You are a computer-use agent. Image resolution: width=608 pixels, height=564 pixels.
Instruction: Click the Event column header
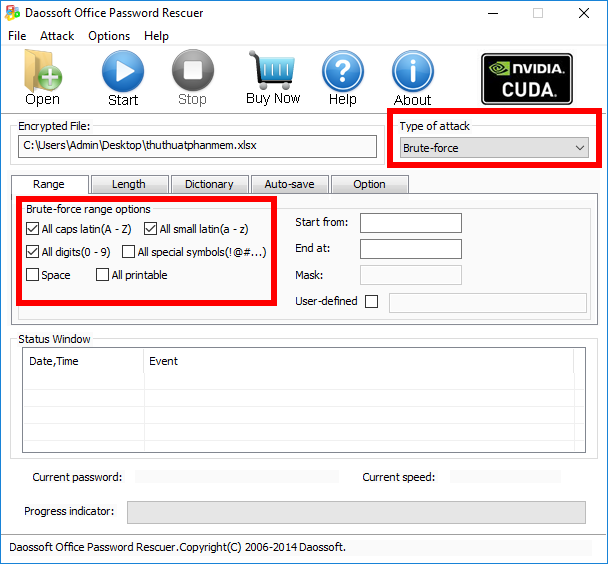tap(358, 361)
